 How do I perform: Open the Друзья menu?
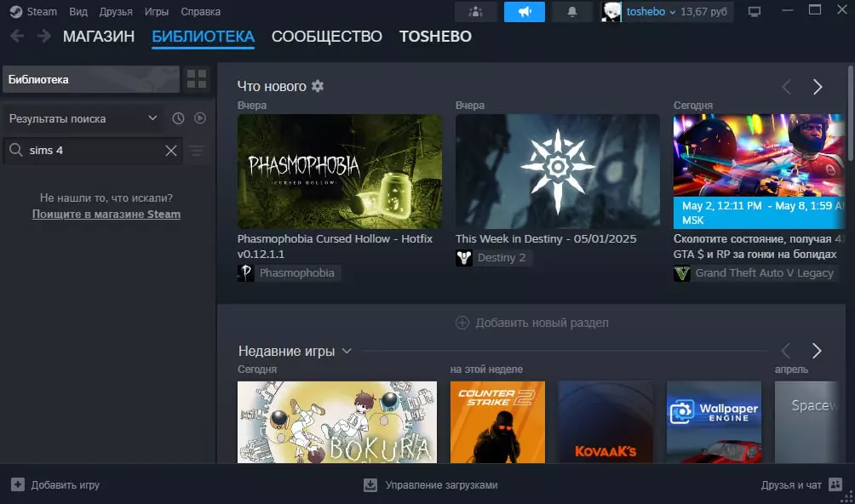click(x=116, y=11)
